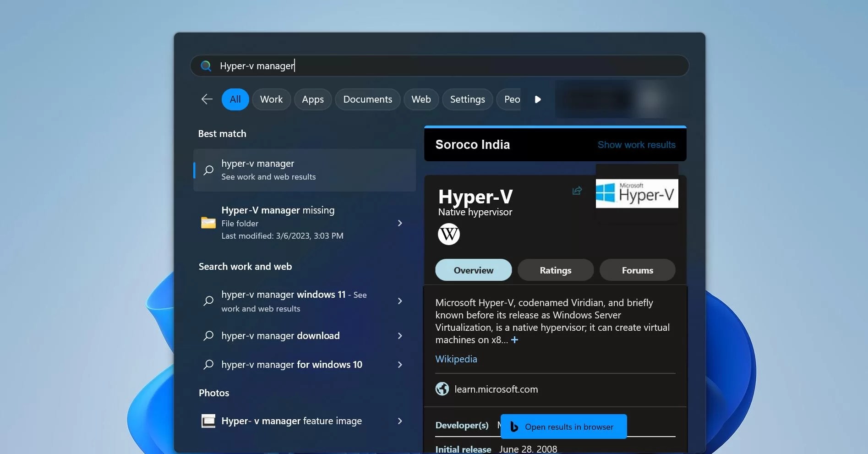Viewport: 868px width, 454px height.
Task: Expand Hyper- v manager feature image chevron
Action: point(400,421)
